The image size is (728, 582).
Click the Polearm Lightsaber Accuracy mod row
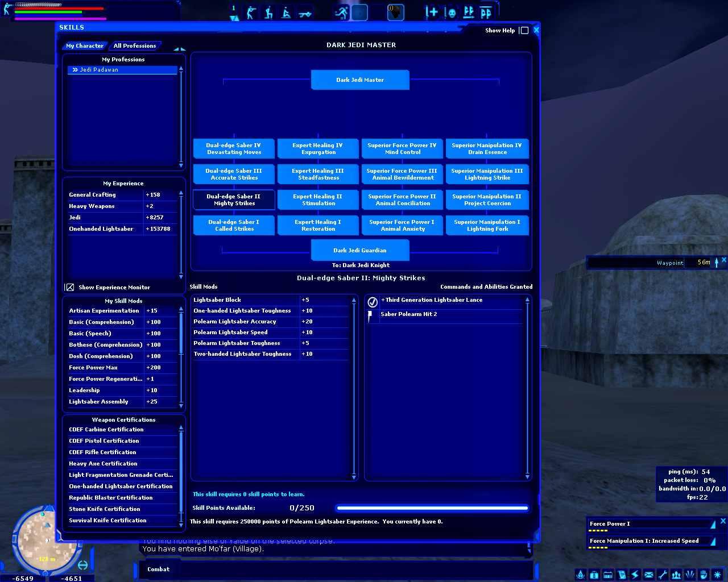point(271,322)
